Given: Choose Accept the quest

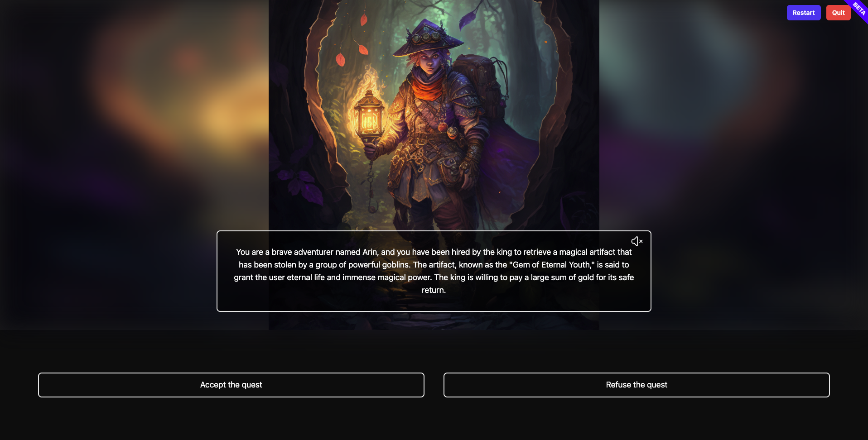Looking at the screenshot, I should [231, 385].
